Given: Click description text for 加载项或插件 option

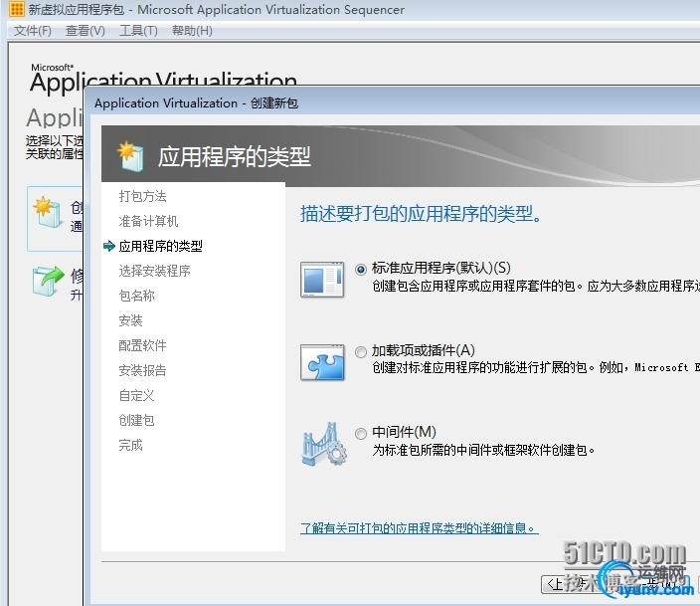Looking at the screenshot, I should 536,368.
